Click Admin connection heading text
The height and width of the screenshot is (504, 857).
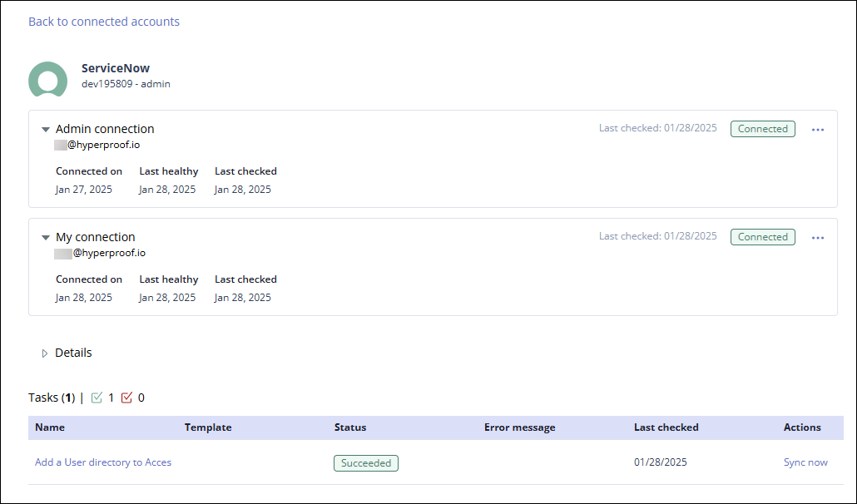(x=105, y=129)
